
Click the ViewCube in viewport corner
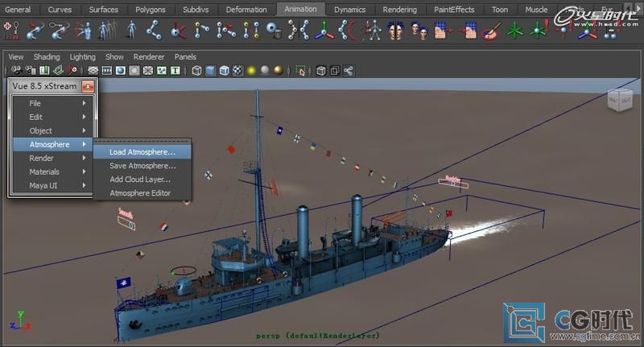point(620,99)
